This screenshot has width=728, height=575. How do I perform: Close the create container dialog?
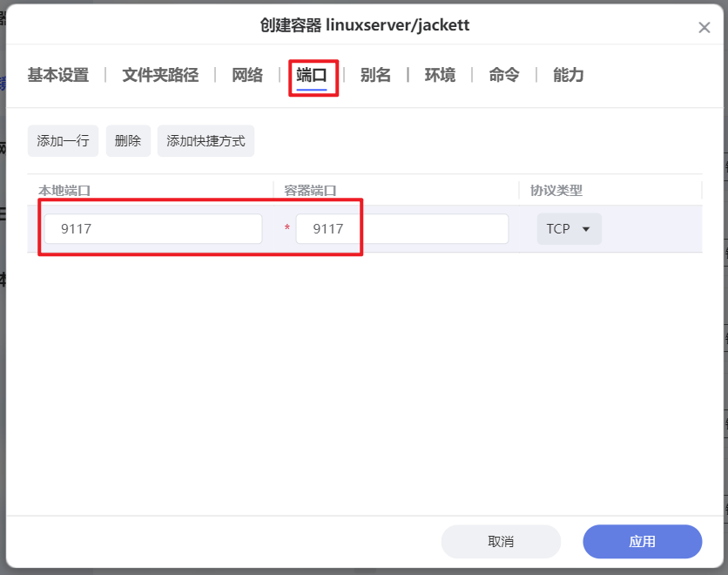coord(704,28)
